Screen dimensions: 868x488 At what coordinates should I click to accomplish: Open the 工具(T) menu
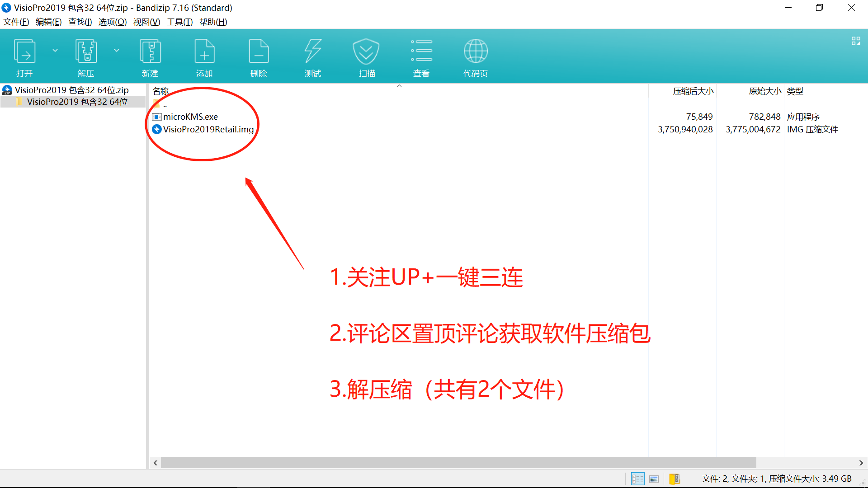pos(179,22)
